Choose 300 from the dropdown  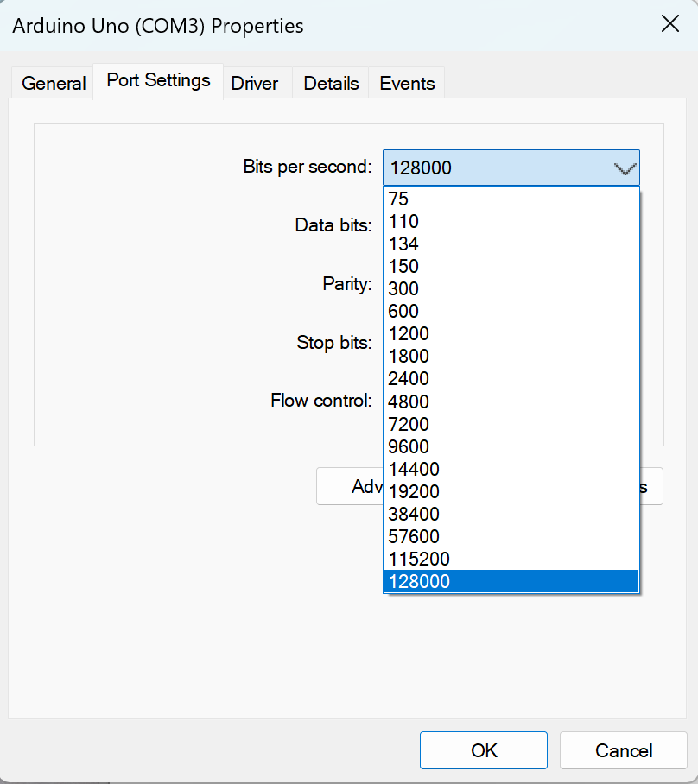tap(403, 289)
